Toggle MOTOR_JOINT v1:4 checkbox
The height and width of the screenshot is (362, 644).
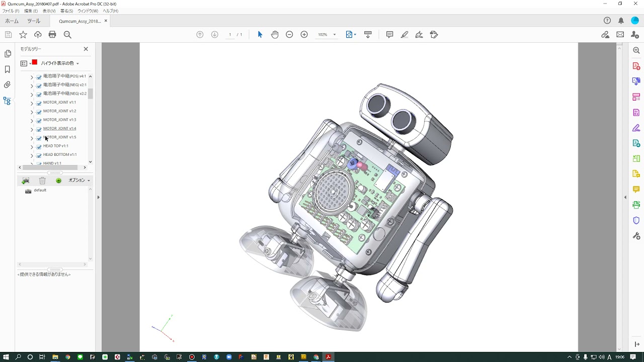click(39, 129)
